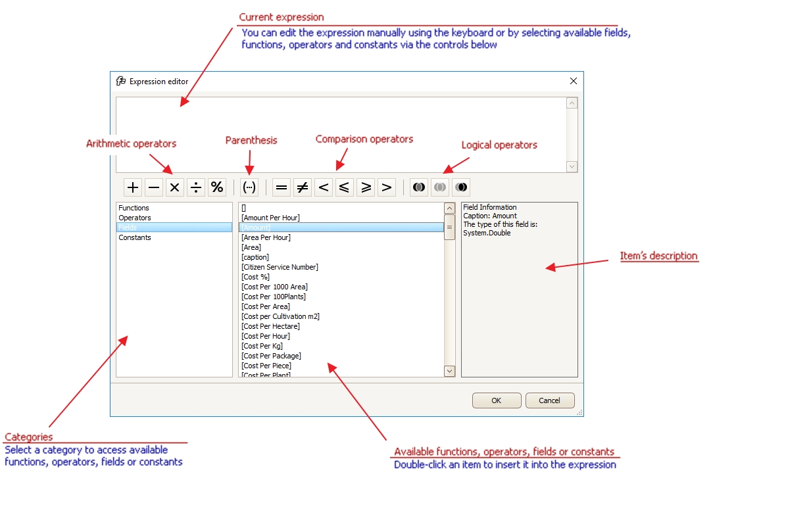Image resolution: width=811 pixels, height=532 pixels.
Task: Click the field list scrollbar up arrow
Action: tap(450, 208)
